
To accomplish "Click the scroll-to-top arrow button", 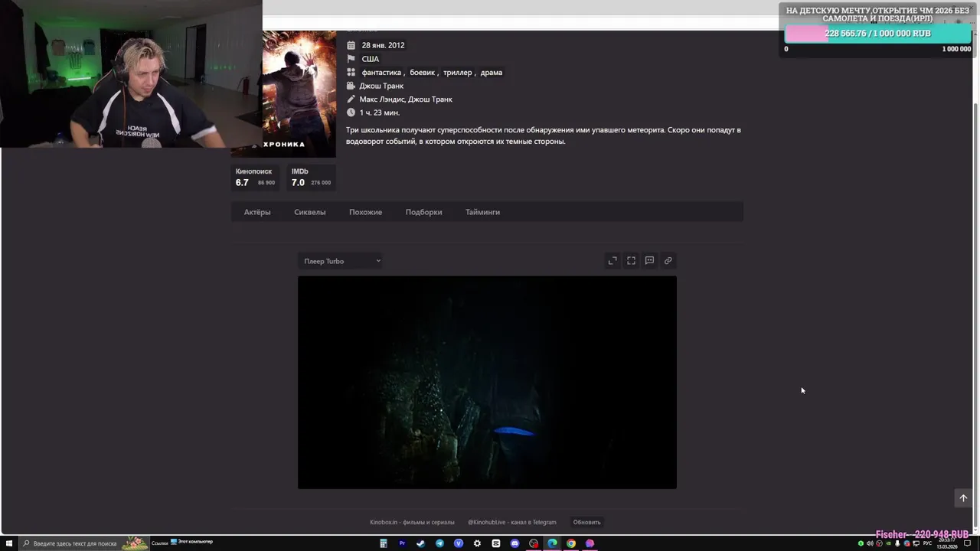I will [963, 498].
